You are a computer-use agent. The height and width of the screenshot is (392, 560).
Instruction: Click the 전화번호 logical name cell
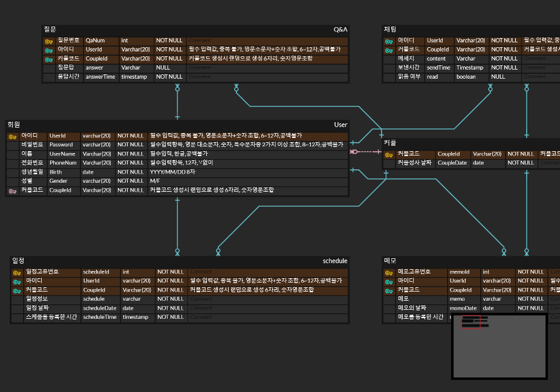(x=33, y=163)
